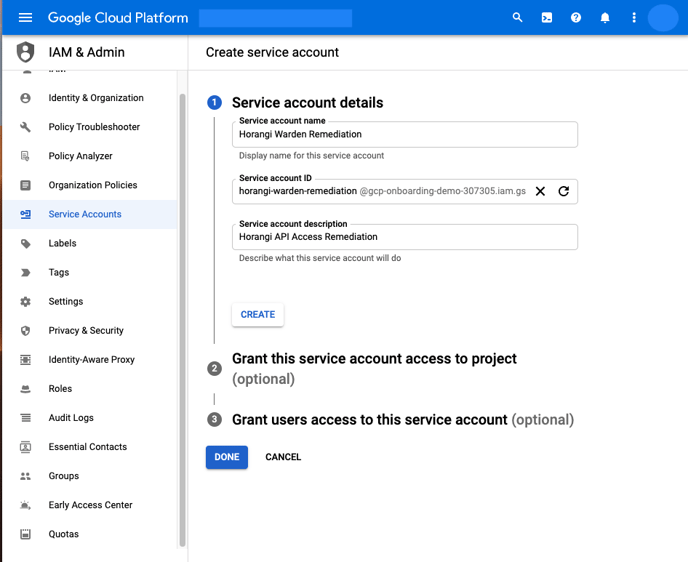The image size is (688, 562).
Task: Clear the service account ID field
Action: [540, 191]
